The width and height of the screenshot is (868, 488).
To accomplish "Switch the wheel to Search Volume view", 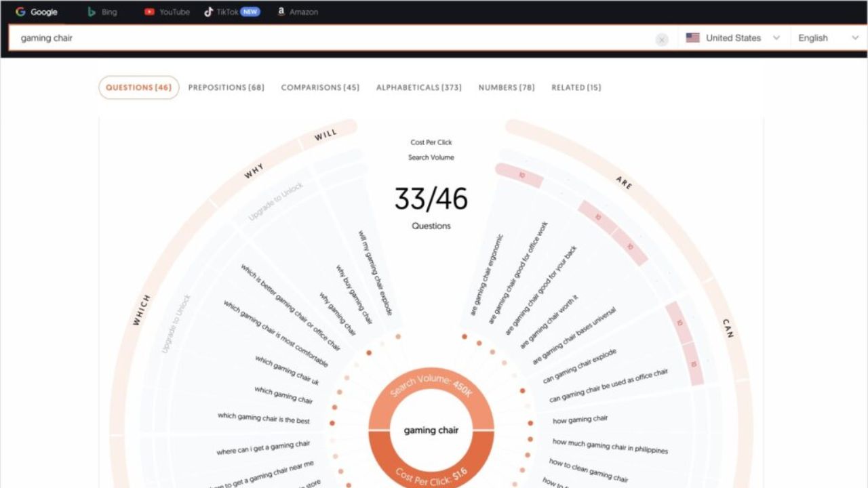I will (x=431, y=157).
